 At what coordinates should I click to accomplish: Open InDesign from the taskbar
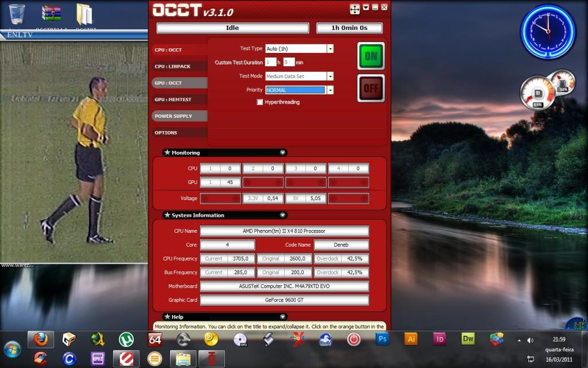439,339
